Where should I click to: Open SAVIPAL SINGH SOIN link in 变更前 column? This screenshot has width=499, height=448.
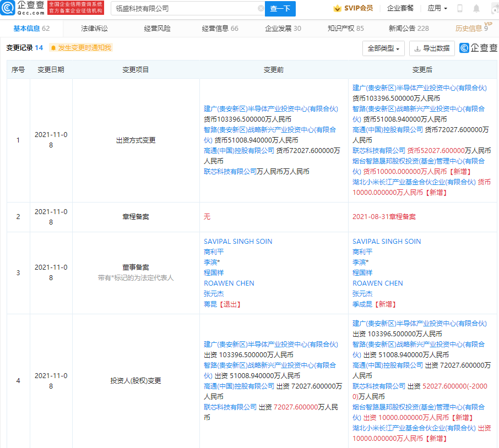click(238, 242)
